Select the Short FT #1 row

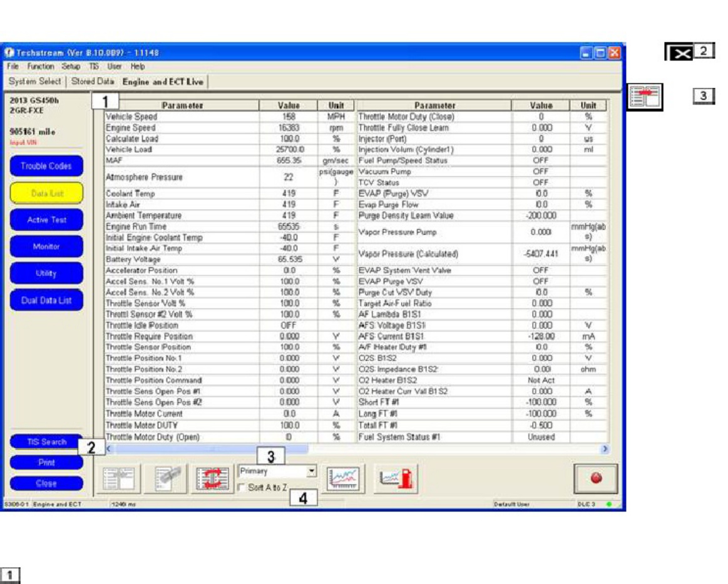click(x=481, y=402)
